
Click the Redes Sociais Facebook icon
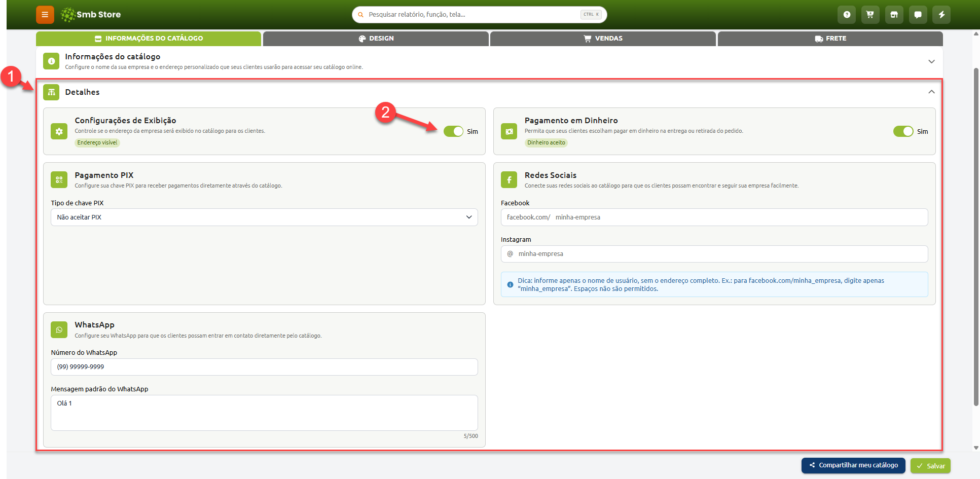point(509,179)
